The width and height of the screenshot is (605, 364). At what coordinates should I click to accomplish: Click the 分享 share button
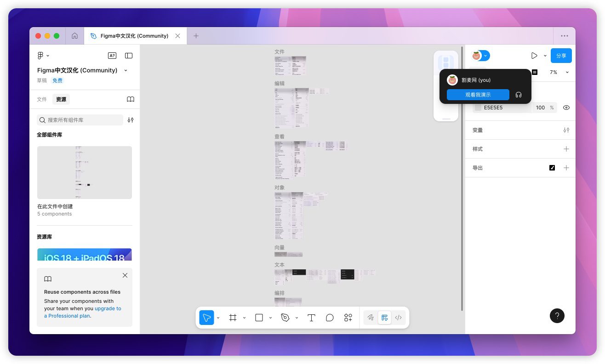(561, 56)
